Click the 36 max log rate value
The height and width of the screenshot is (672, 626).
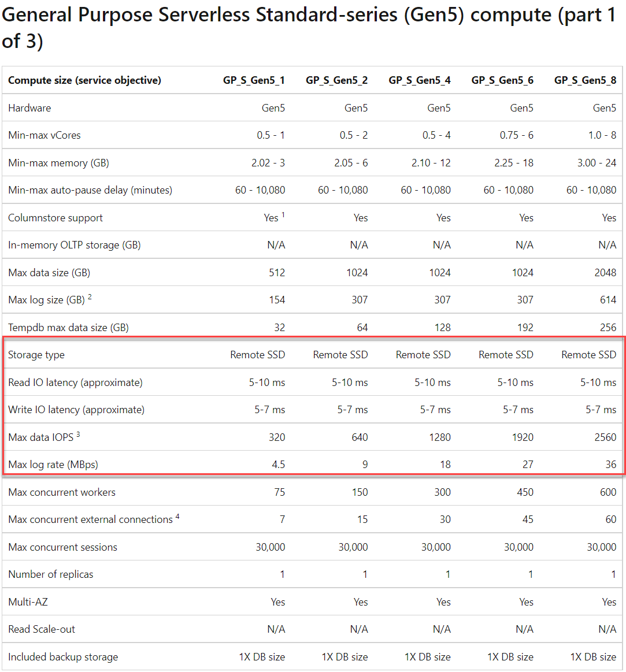tap(610, 465)
